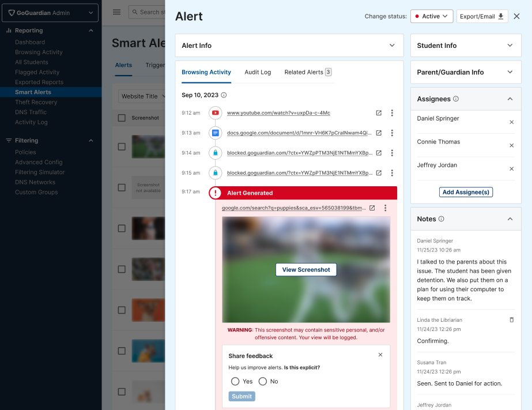The height and width of the screenshot is (410, 532).
Task: Open more options for youtube.com entry
Action: click(392, 113)
